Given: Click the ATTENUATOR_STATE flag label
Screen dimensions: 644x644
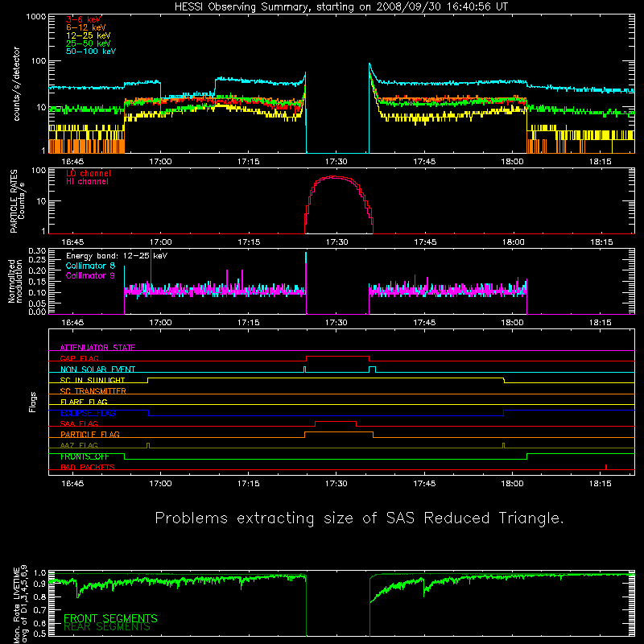Looking at the screenshot, I should 97,348.
